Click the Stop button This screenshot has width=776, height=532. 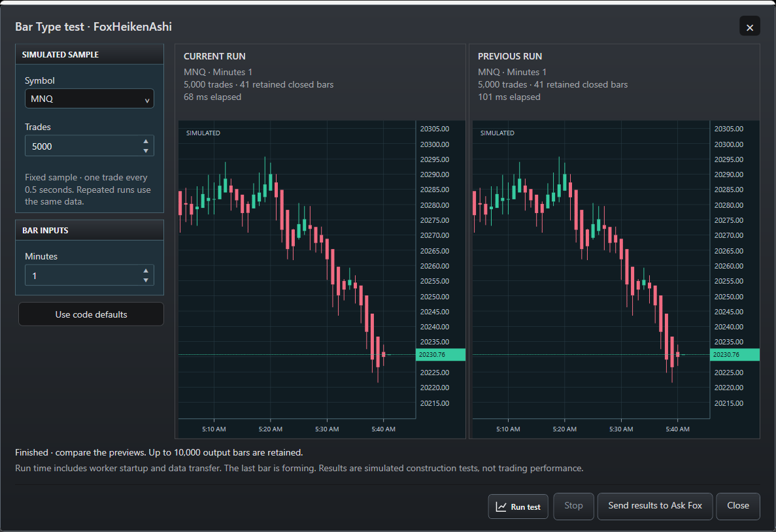coord(573,506)
